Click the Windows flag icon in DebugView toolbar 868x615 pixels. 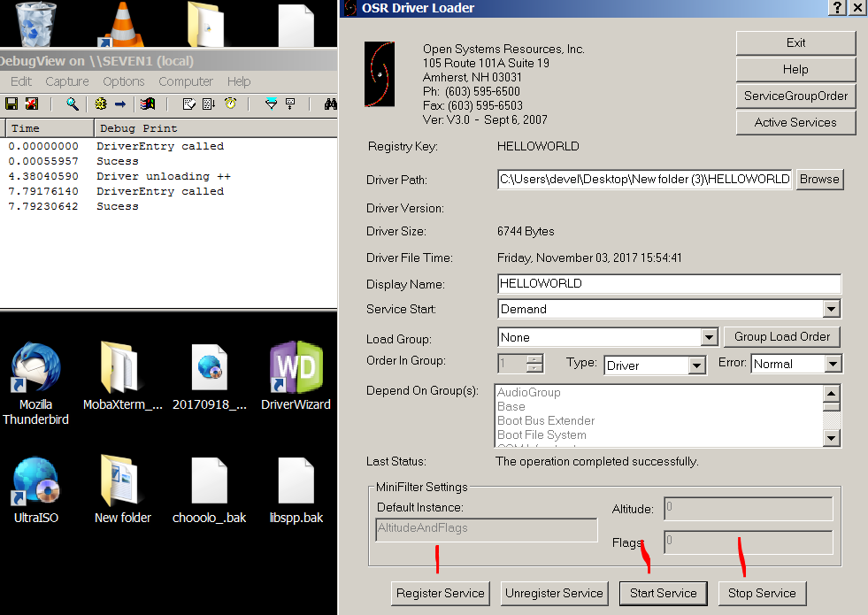click(x=147, y=104)
